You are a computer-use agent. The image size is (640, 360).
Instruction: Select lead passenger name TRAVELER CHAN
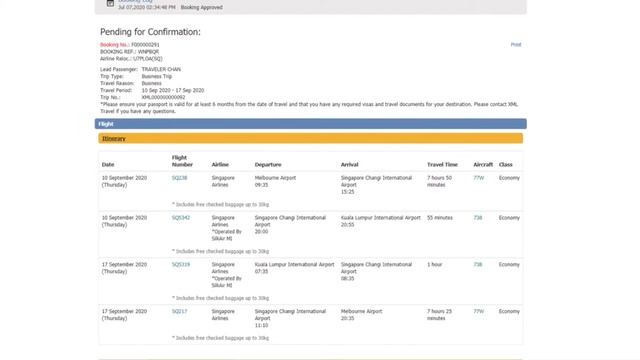(x=161, y=69)
